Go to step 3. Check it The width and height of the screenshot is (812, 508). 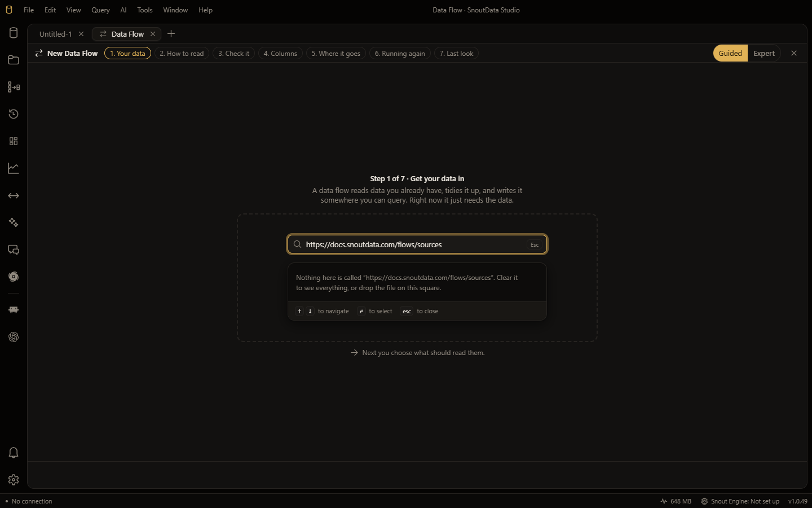(233, 53)
